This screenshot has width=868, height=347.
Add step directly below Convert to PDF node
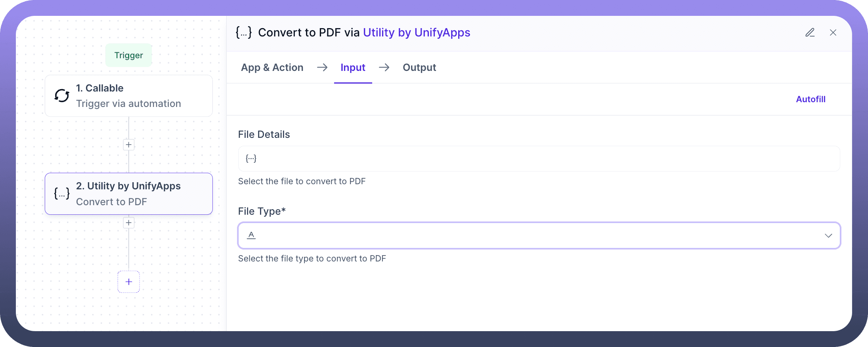[128, 223]
